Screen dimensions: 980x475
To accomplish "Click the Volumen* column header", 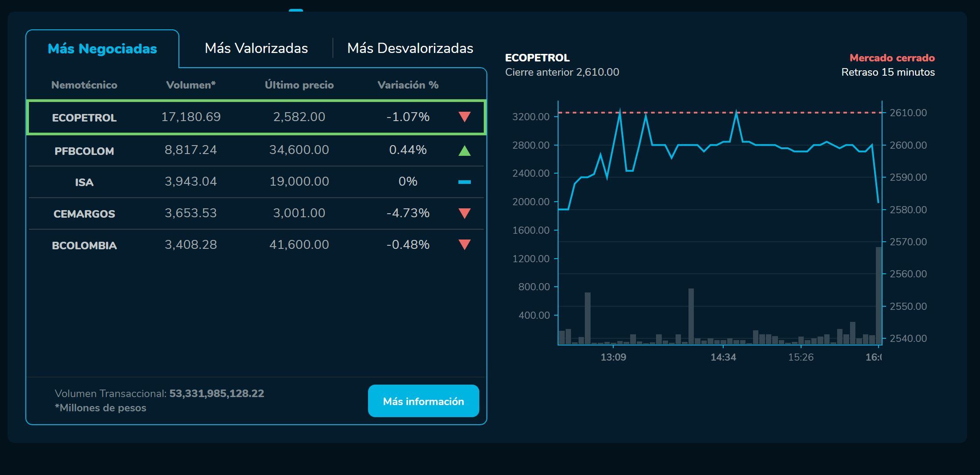I will pyautogui.click(x=191, y=85).
